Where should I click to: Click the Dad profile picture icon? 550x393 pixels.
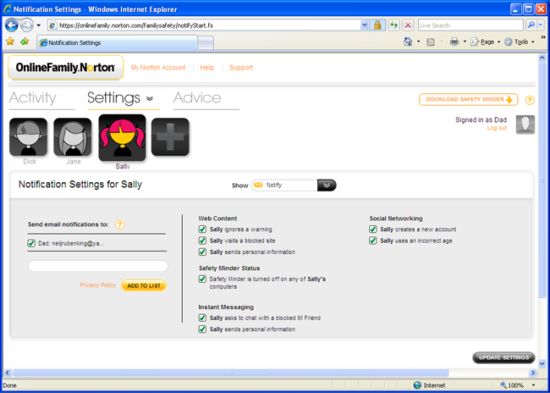525,125
